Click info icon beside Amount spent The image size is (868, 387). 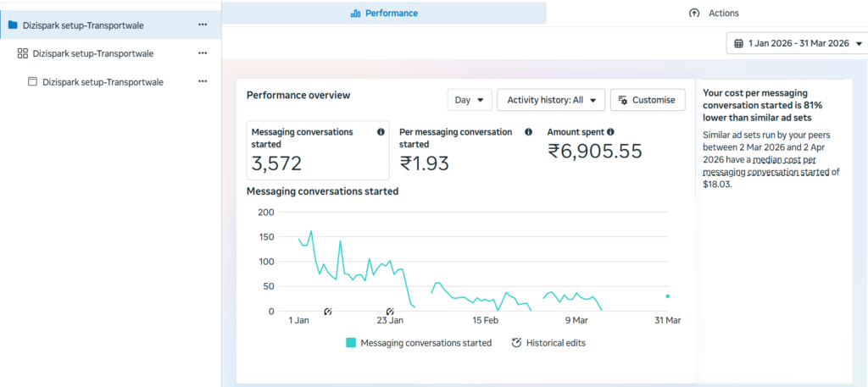(610, 132)
